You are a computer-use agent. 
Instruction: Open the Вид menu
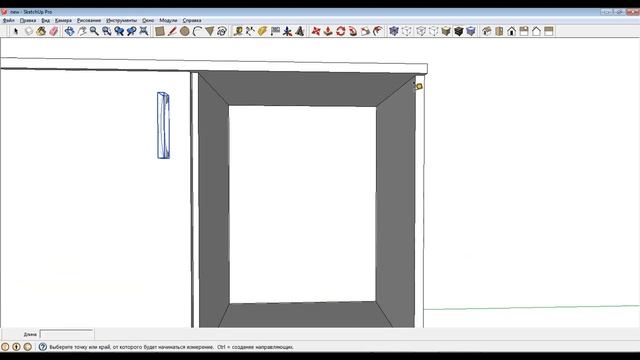tap(46, 20)
